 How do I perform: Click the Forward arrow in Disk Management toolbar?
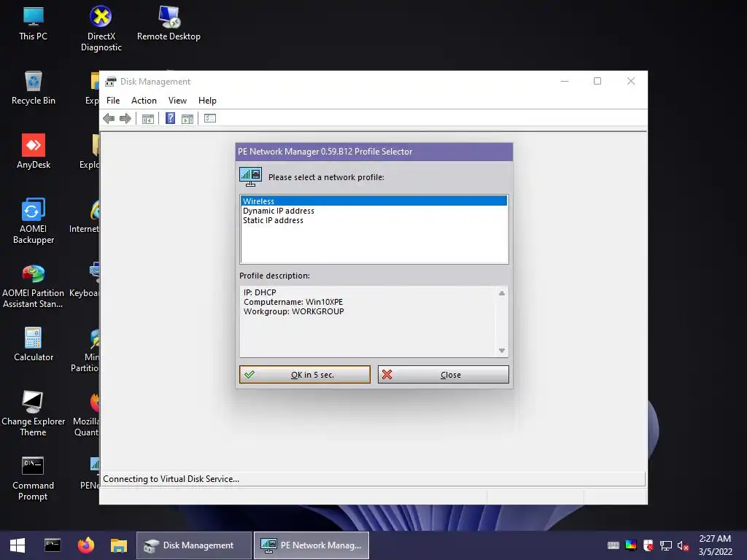pos(125,119)
